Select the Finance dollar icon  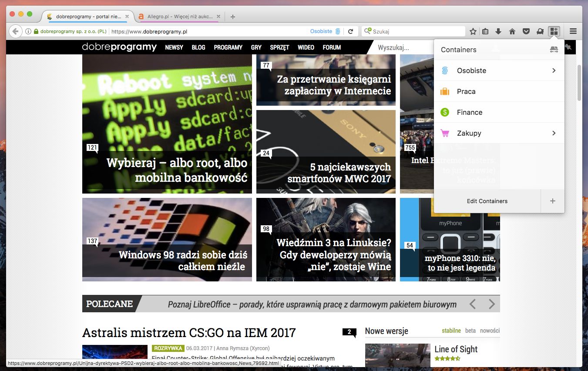tap(445, 112)
